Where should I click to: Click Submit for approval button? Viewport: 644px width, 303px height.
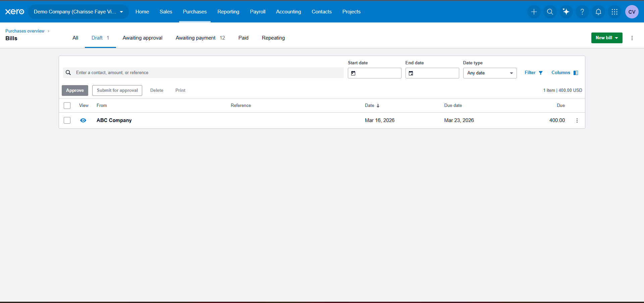pyautogui.click(x=117, y=90)
